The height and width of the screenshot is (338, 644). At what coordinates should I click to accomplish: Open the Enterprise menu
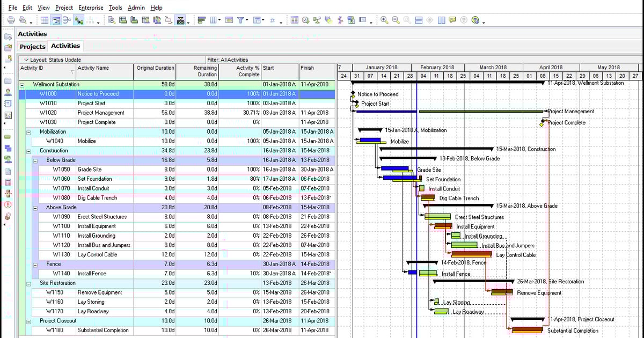point(90,8)
